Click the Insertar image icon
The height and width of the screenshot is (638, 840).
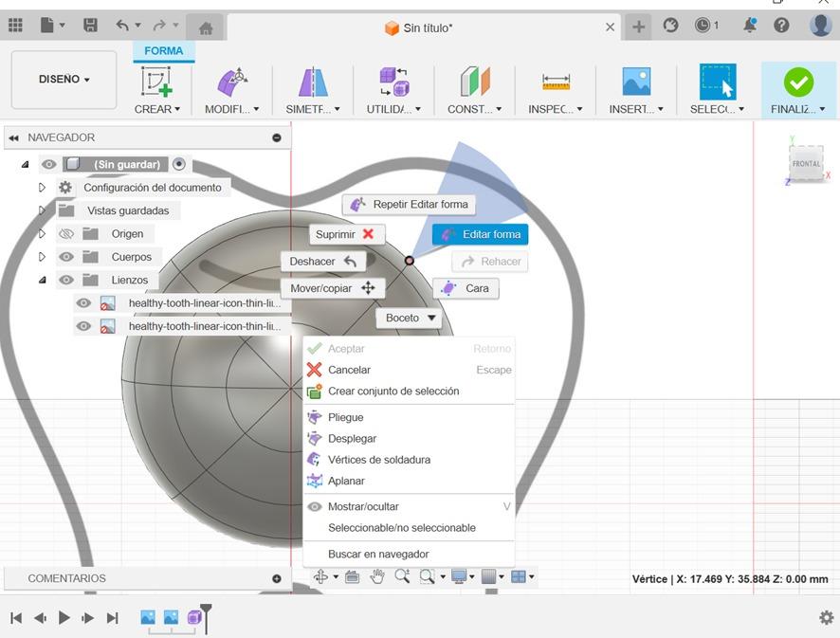click(x=636, y=82)
